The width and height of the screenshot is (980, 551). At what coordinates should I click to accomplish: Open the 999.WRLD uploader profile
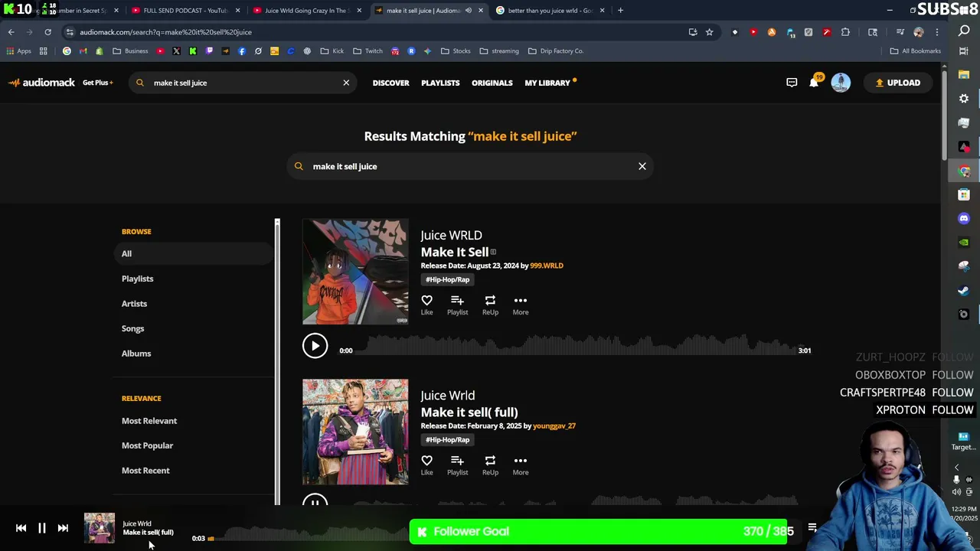(x=546, y=266)
